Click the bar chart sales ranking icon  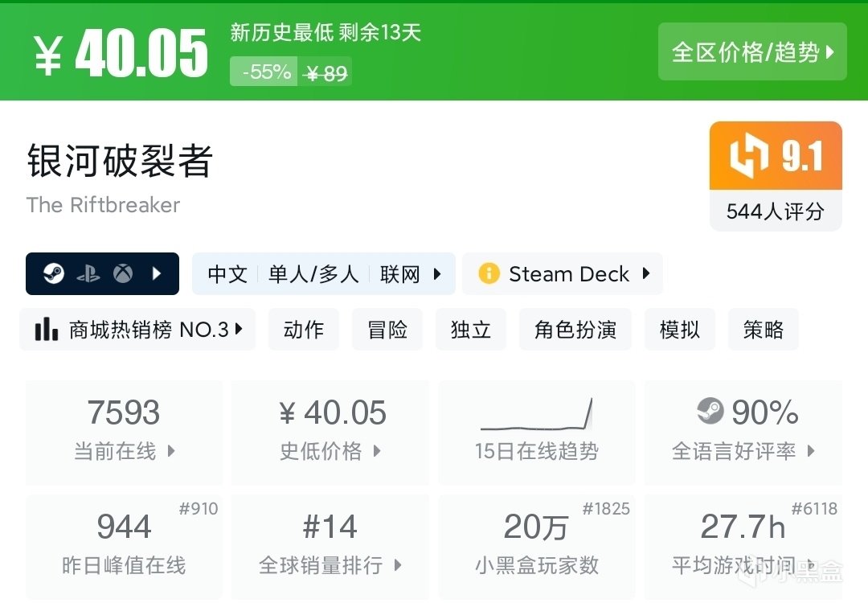coord(47,330)
